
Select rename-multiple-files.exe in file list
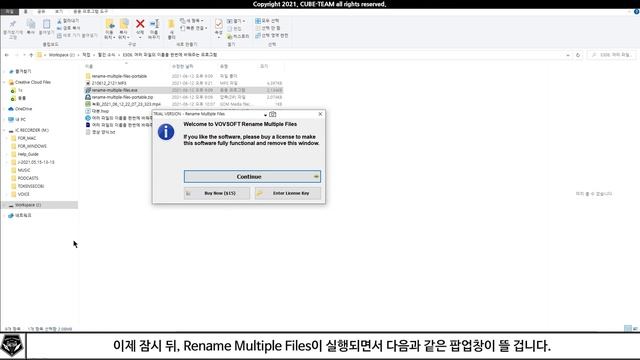[x=184, y=90]
